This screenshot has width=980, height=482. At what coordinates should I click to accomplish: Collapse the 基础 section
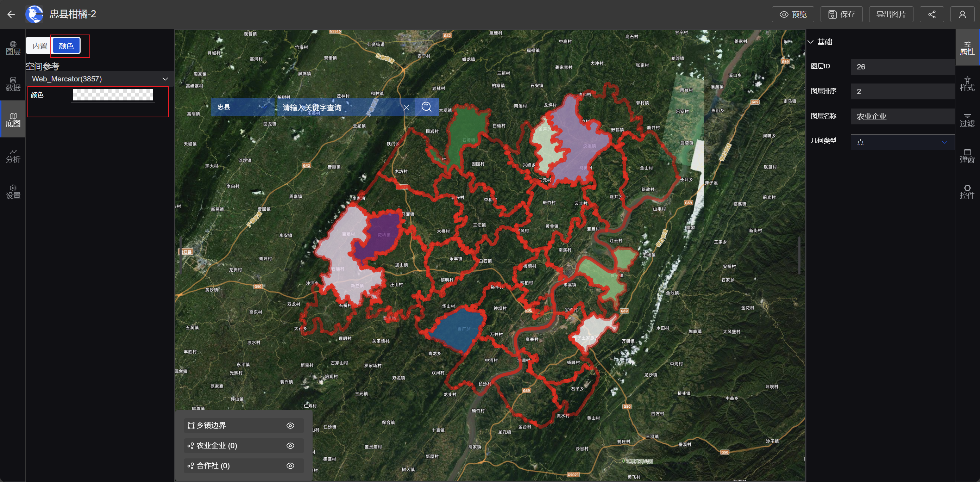pyautogui.click(x=811, y=42)
